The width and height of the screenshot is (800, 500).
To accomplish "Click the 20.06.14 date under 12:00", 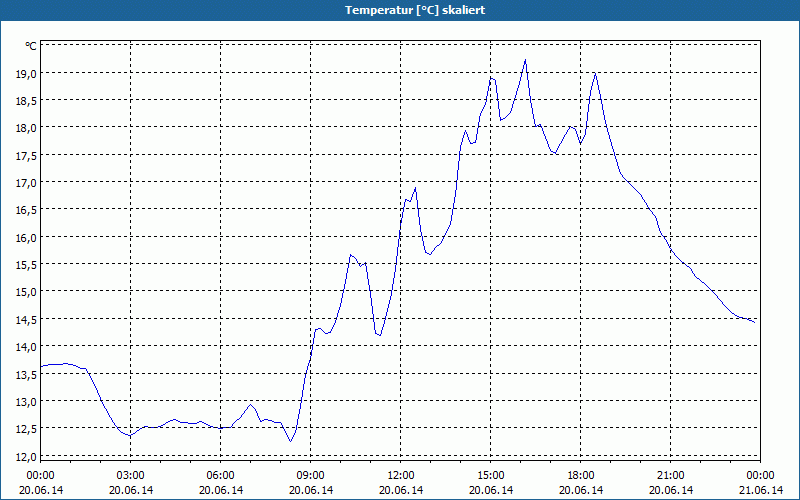I will tap(401, 490).
